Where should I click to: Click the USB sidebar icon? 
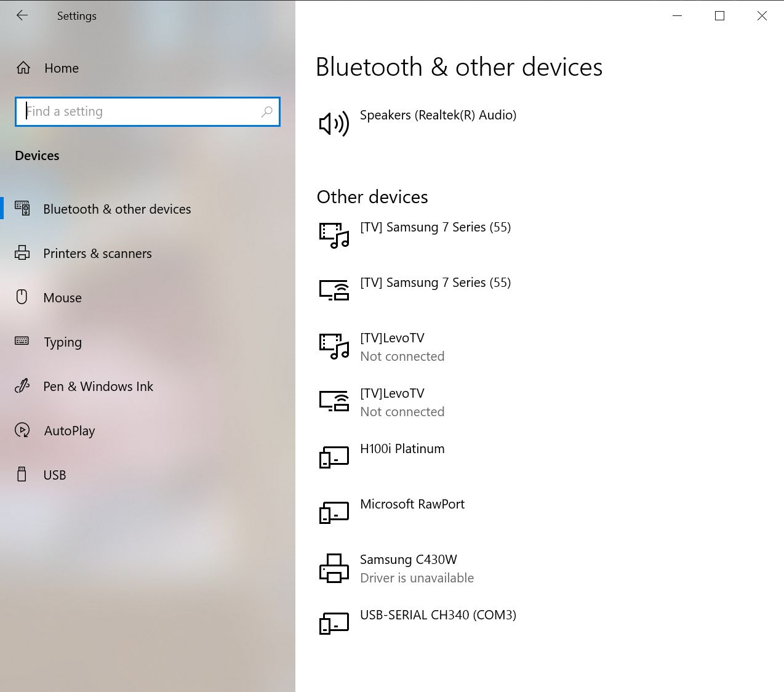[22, 475]
